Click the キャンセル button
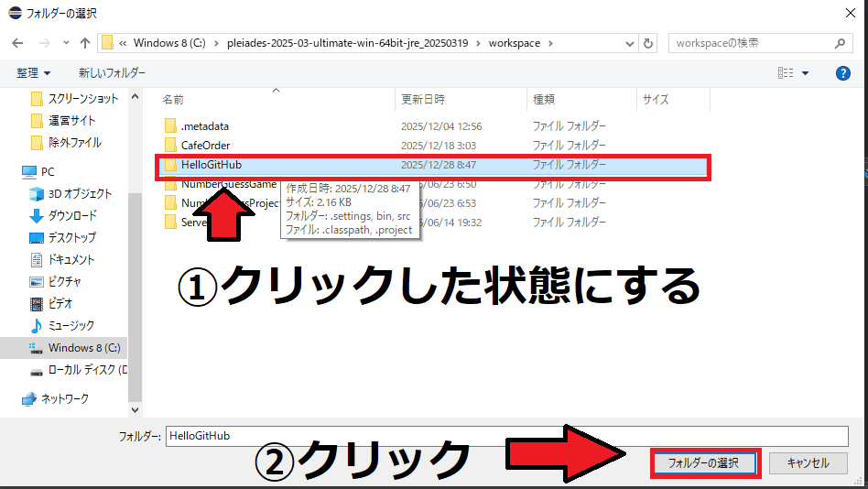 (x=808, y=463)
